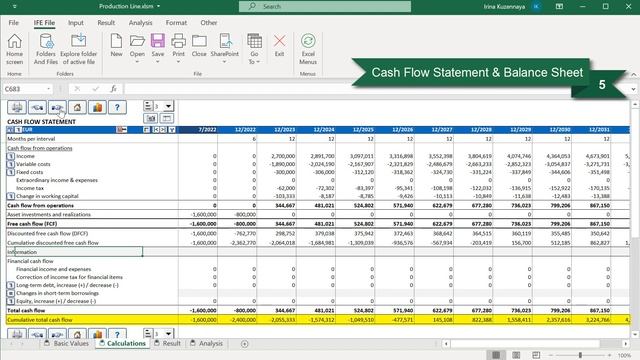Open the Name Box dropdown showing C683
The width and height of the screenshot is (640, 360).
click(49, 89)
